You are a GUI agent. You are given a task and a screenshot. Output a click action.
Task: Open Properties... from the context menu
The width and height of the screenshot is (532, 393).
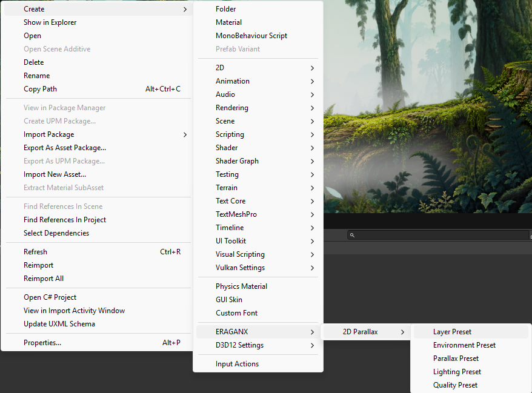98,343
